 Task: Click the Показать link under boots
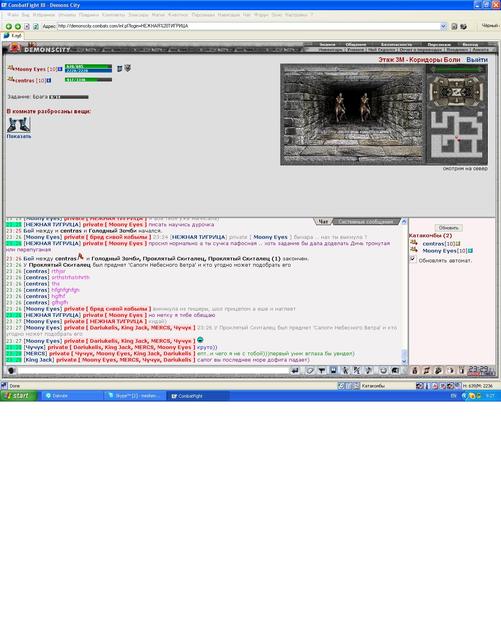coord(19,136)
